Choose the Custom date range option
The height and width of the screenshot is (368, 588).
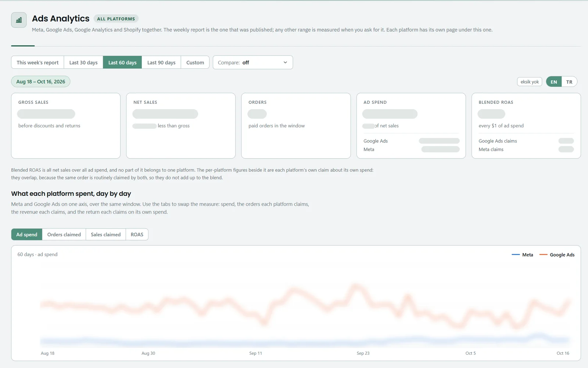point(195,63)
